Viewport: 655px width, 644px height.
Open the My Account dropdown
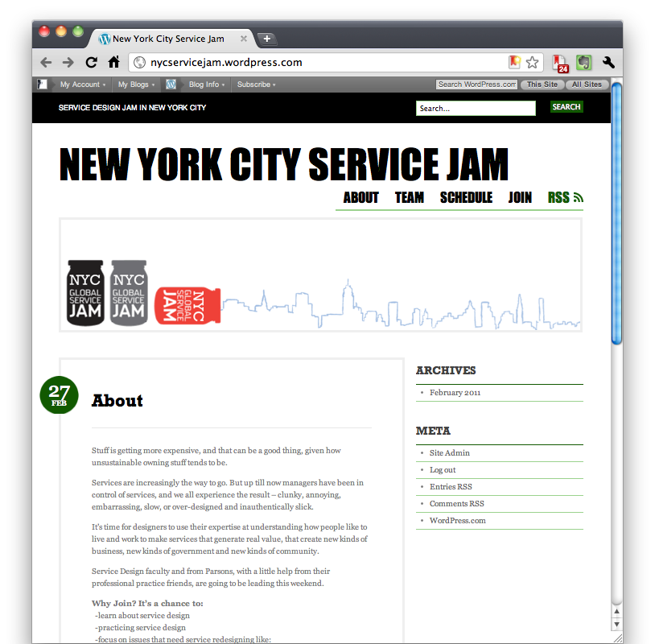click(81, 85)
